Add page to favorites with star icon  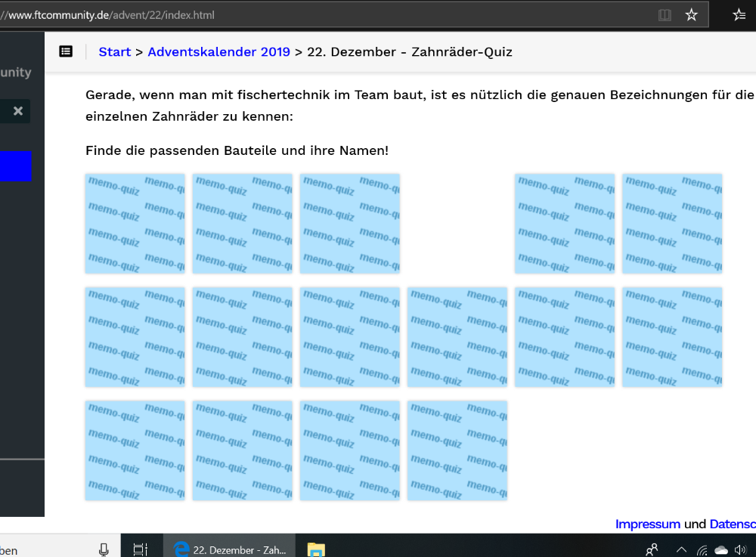click(x=692, y=15)
